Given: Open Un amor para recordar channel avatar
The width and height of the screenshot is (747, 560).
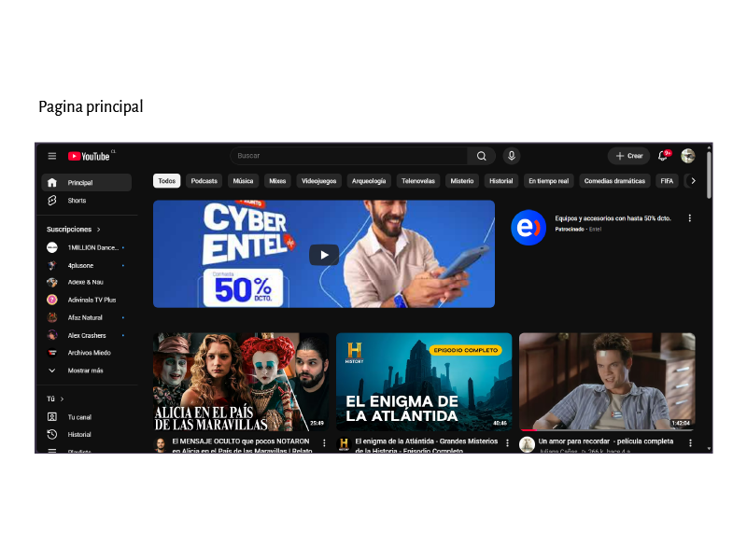Looking at the screenshot, I should pos(527,445).
